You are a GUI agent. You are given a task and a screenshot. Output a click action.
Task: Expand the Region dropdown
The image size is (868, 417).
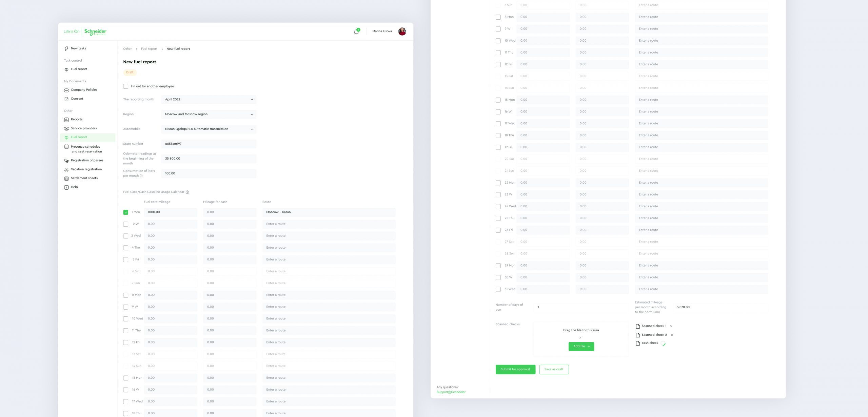coord(209,114)
